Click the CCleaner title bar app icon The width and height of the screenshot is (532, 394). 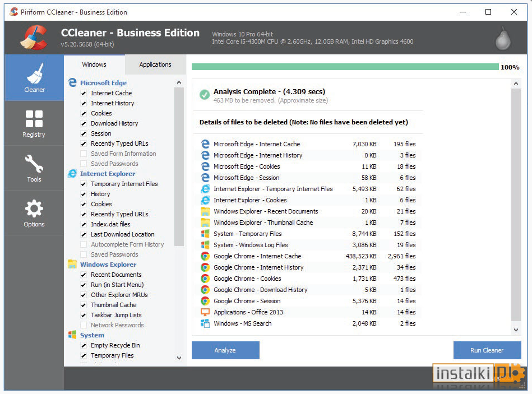coord(13,12)
